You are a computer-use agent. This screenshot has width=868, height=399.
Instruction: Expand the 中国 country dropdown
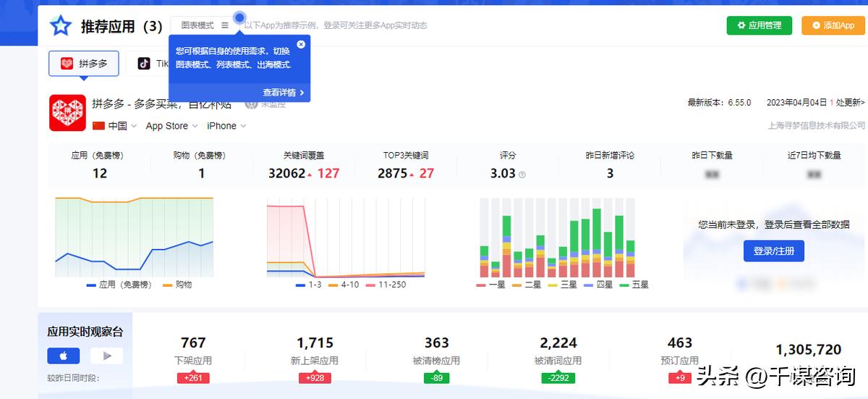coord(114,126)
